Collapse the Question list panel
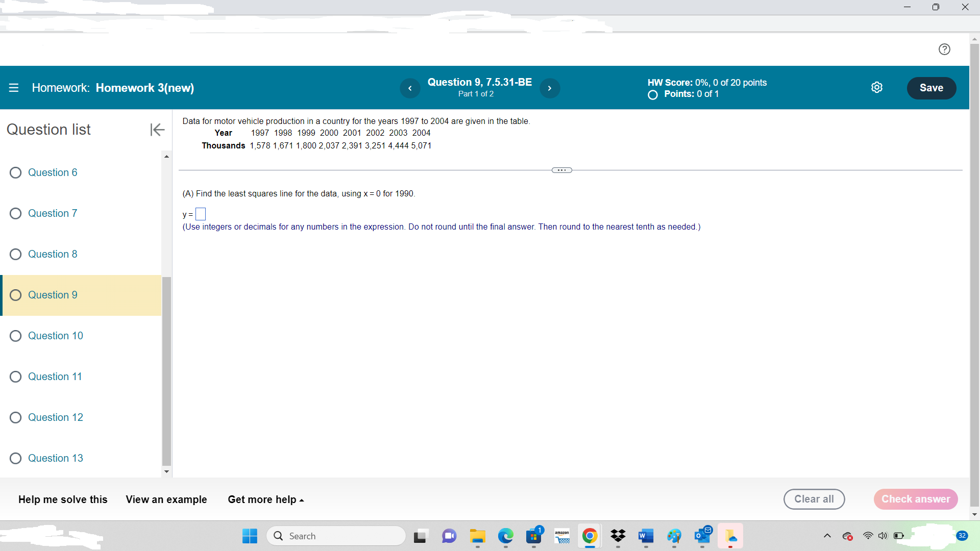The height and width of the screenshot is (551, 980). [x=157, y=130]
